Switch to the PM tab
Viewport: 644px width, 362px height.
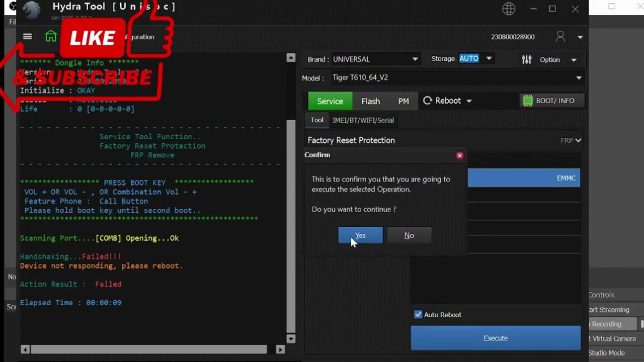pos(404,101)
